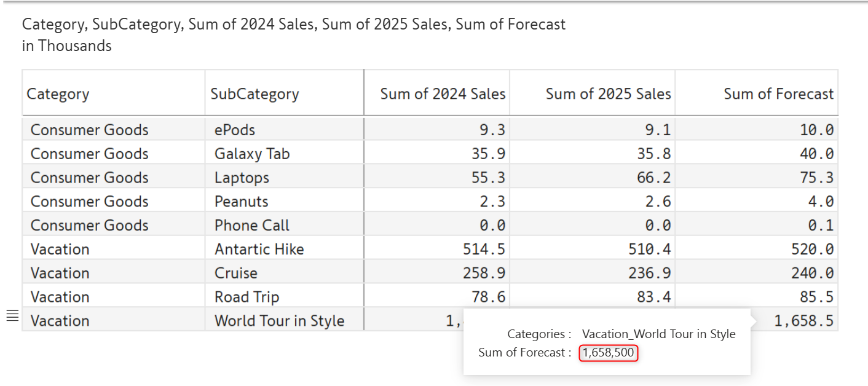The height and width of the screenshot is (386, 868).
Task: Select the Sum of 2024 Sales header
Action: point(443,94)
